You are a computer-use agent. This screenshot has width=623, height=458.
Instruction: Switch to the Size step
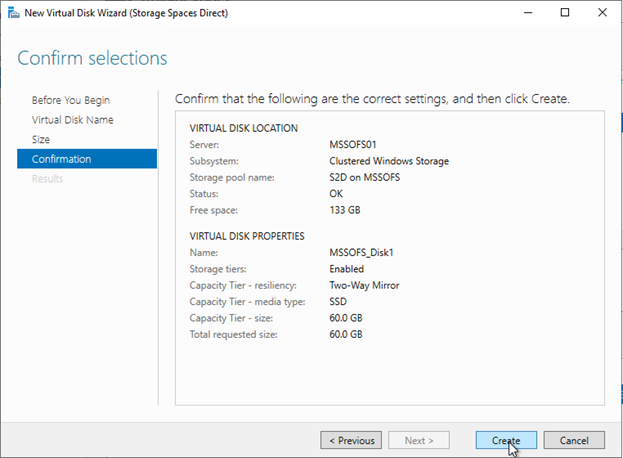tap(41, 139)
